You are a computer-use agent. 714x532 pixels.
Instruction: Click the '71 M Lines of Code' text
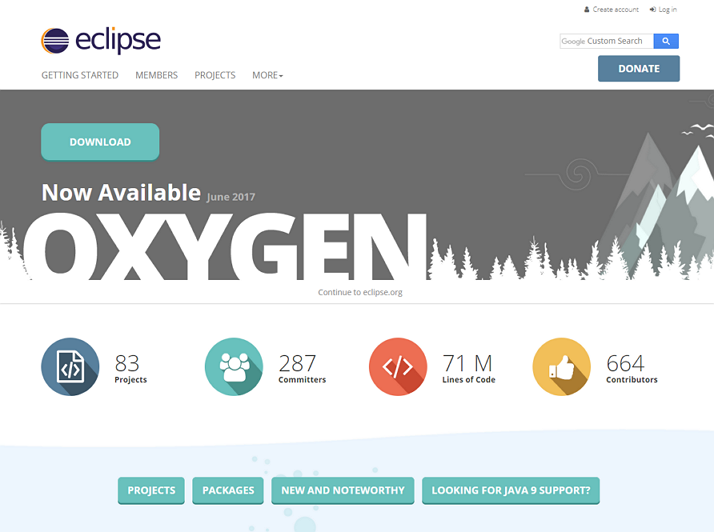469,368
